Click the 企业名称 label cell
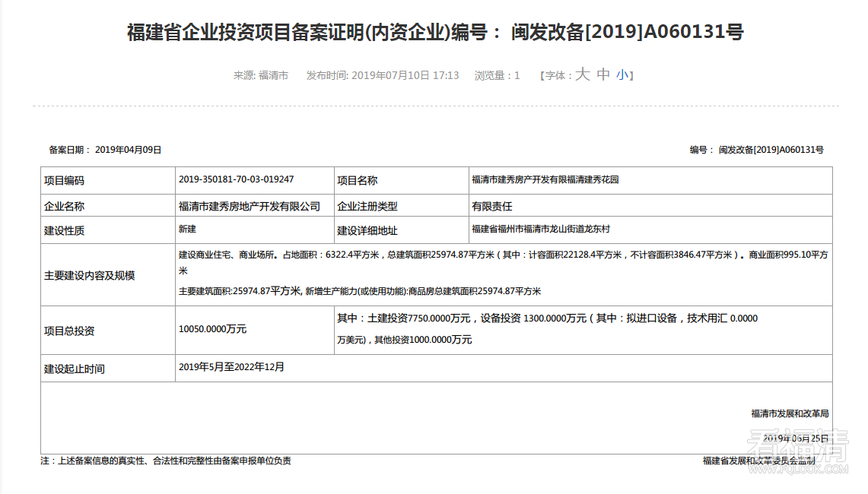This screenshot has height=494, width=868. [108, 206]
